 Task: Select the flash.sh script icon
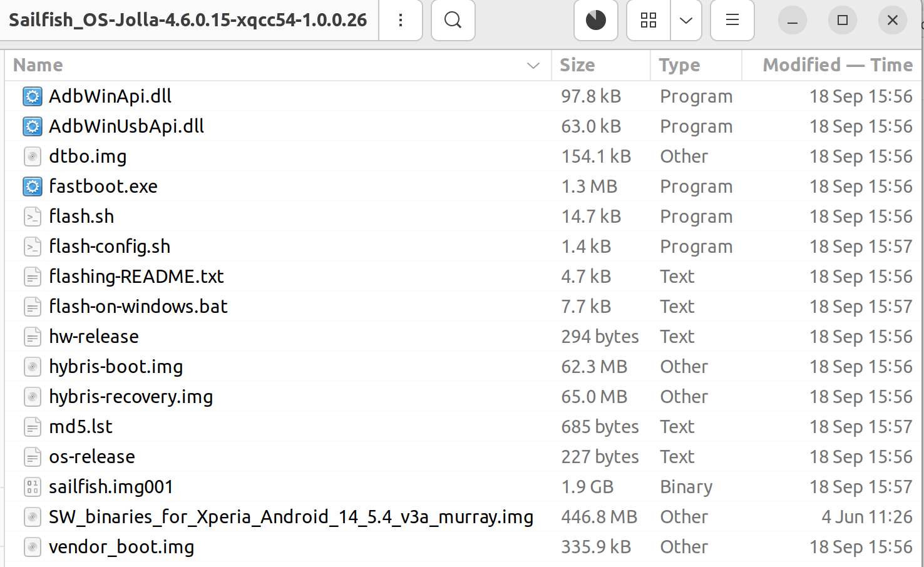coord(33,217)
